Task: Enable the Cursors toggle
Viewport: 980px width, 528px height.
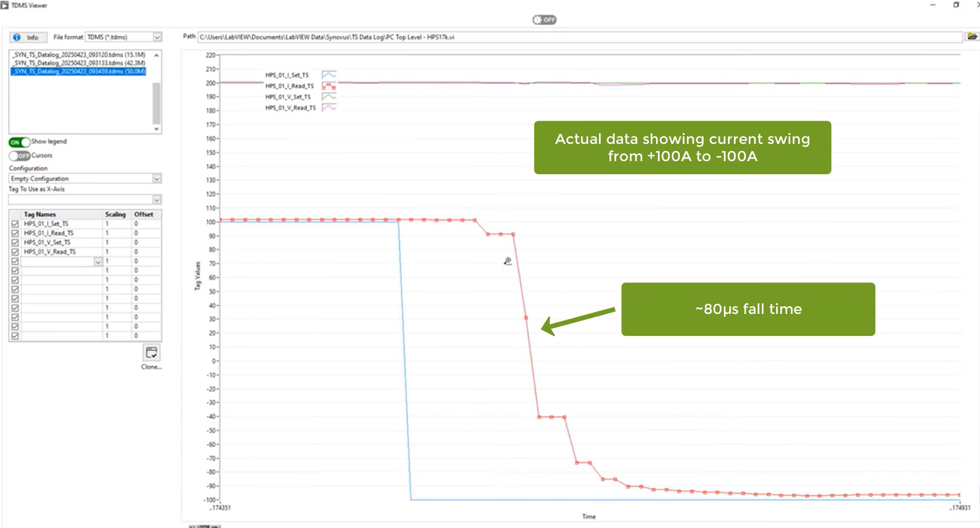Action: 19,156
